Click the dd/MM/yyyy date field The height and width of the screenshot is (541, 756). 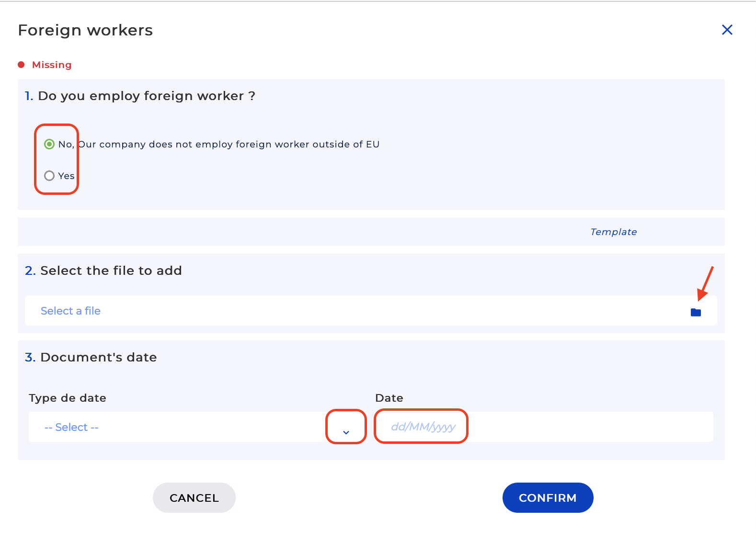[423, 427]
